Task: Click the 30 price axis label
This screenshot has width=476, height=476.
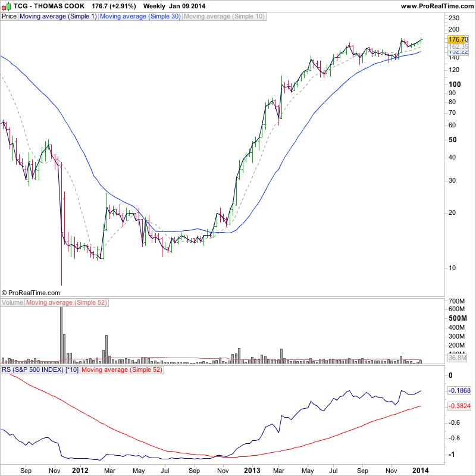Action: pyautogui.click(x=452, y=181)
